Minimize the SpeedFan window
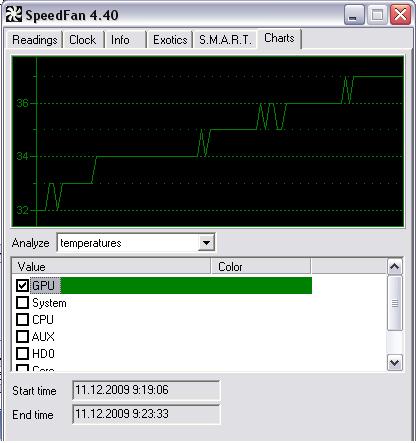416x443 pixels. [354, 15]
